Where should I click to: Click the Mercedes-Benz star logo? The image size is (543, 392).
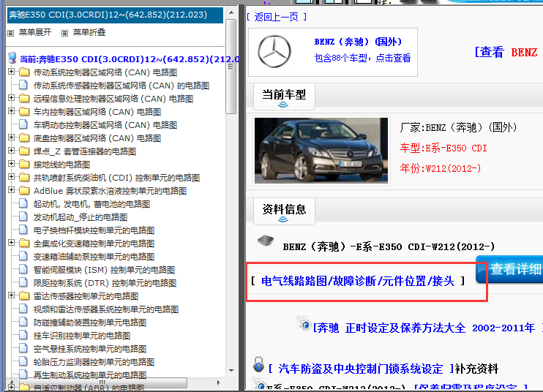point(274,51)
